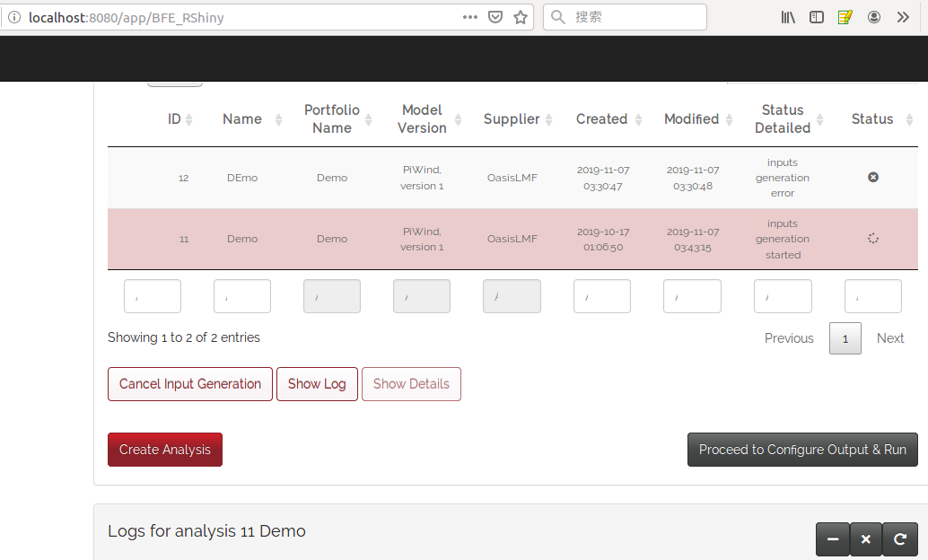
Task: Go to the next page of entries
Action: (x=889, y=338)
